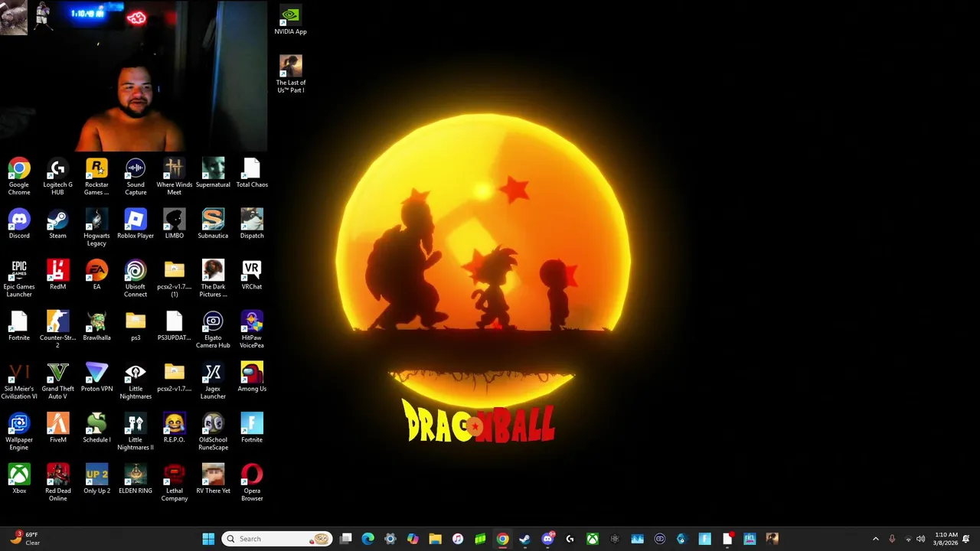Open the notifications bell icon
The height and width of the screenshot is (551, 980).
[966, 539]
